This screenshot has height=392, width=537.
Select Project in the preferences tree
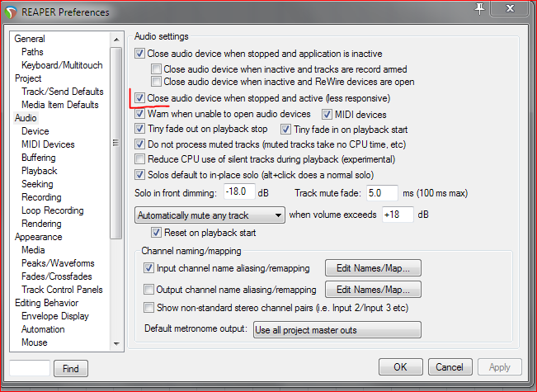[x=28, y=78]
